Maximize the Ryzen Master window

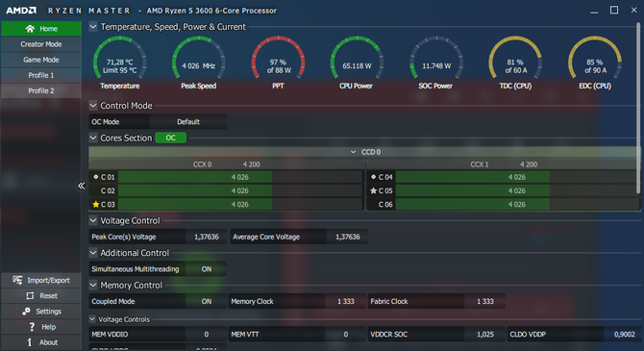point(614,10)
